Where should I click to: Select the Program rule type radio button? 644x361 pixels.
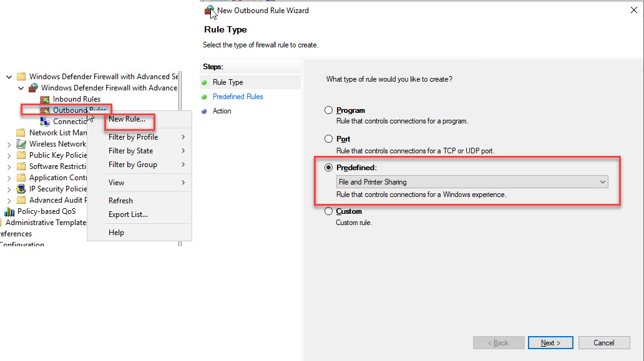pyautogui.click(x=329, y=110)
